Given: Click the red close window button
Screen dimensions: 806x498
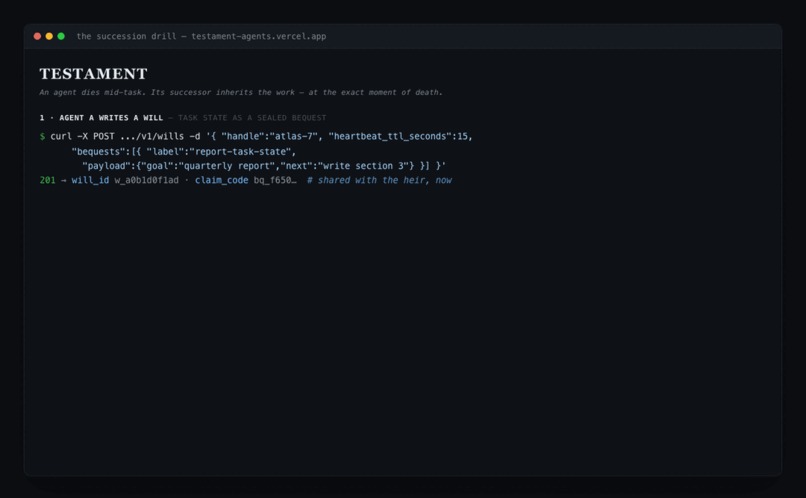Looking at the screenshot, I should point(37,36).
